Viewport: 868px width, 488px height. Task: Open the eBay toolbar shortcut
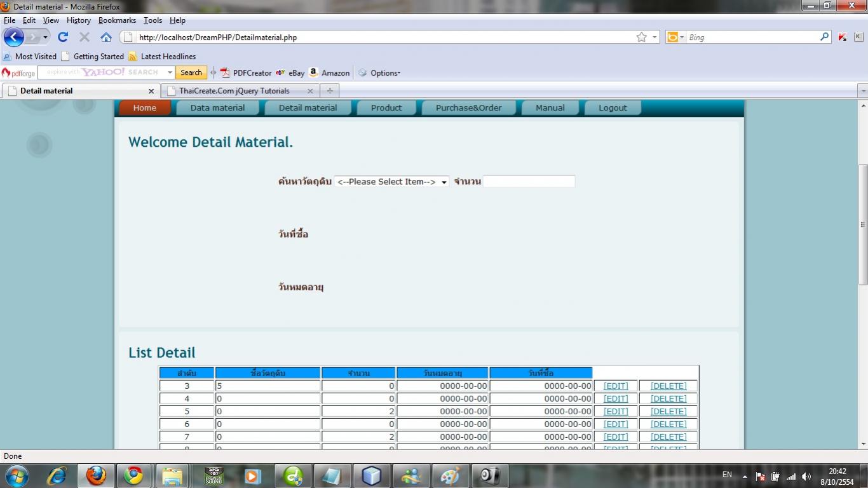tap(290, 73)
